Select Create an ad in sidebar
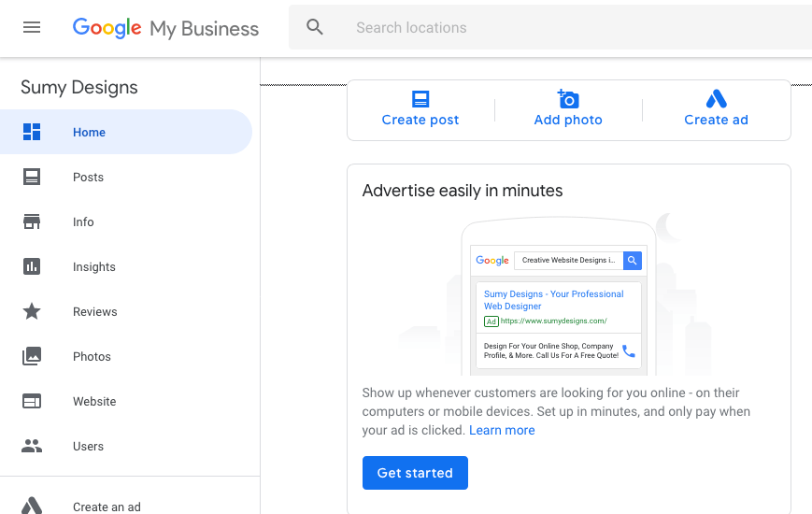This screenshot has width=812, height=514. tap(107, 507)
